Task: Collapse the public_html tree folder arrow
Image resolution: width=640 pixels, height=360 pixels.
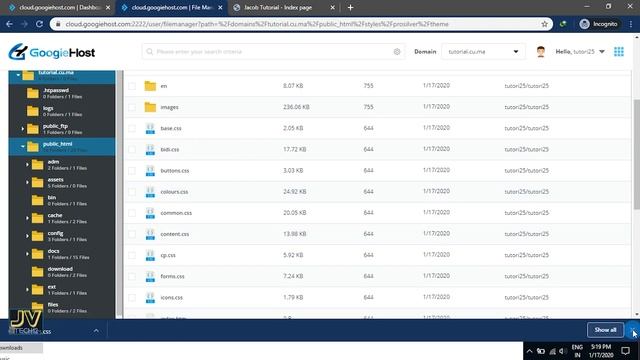Action: [x=23, y=146]
